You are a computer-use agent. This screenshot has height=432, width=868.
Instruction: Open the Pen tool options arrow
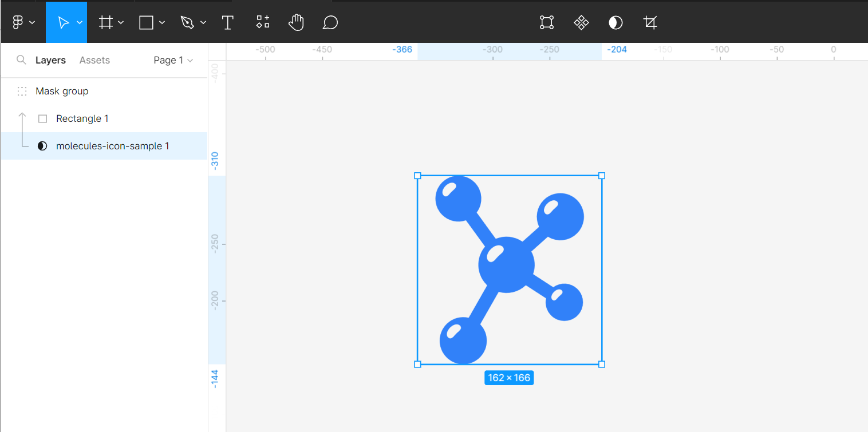203,23
